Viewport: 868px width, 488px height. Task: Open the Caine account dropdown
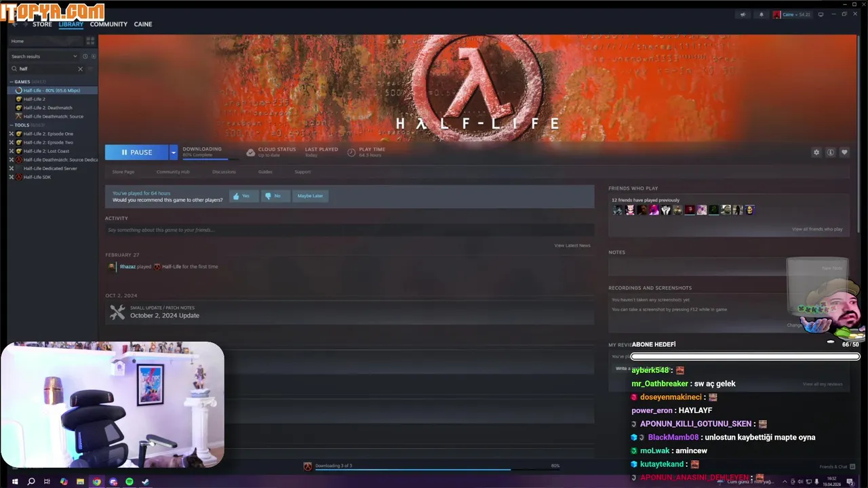click(792, 14)
